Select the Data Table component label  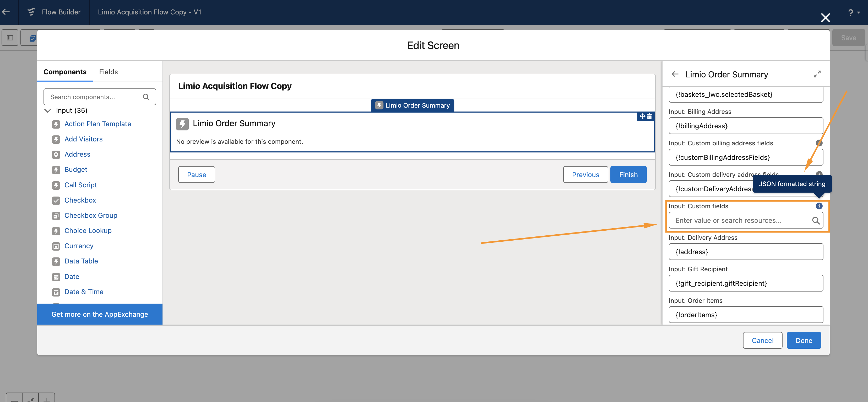[81, 261]
